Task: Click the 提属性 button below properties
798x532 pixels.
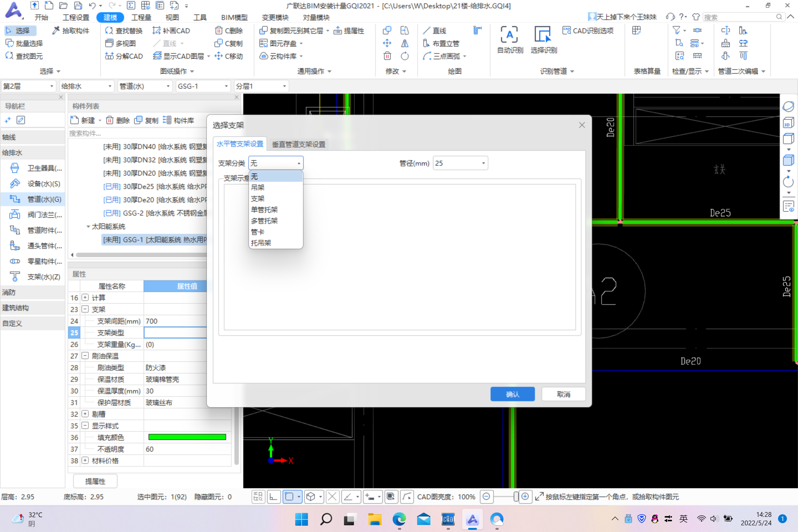Action: click(95, 481)
